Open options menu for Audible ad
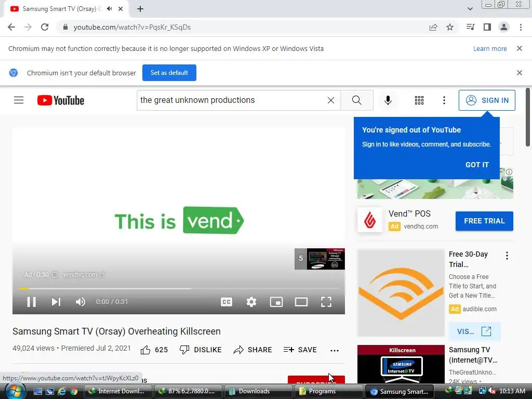 point(507,256)
